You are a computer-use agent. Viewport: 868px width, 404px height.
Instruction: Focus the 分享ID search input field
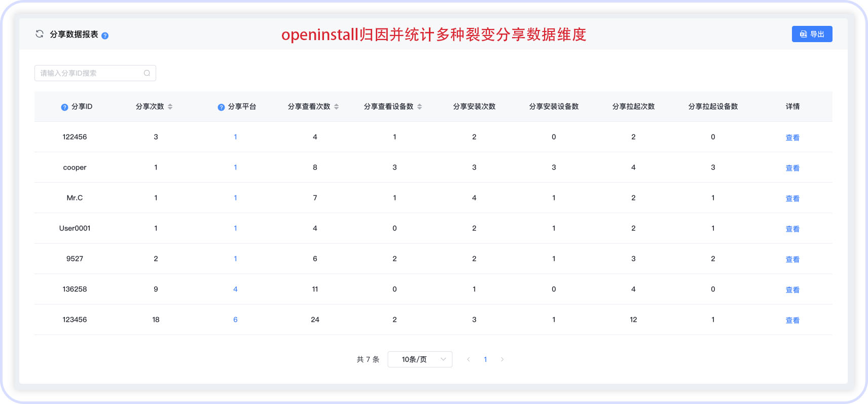[95, 73]
